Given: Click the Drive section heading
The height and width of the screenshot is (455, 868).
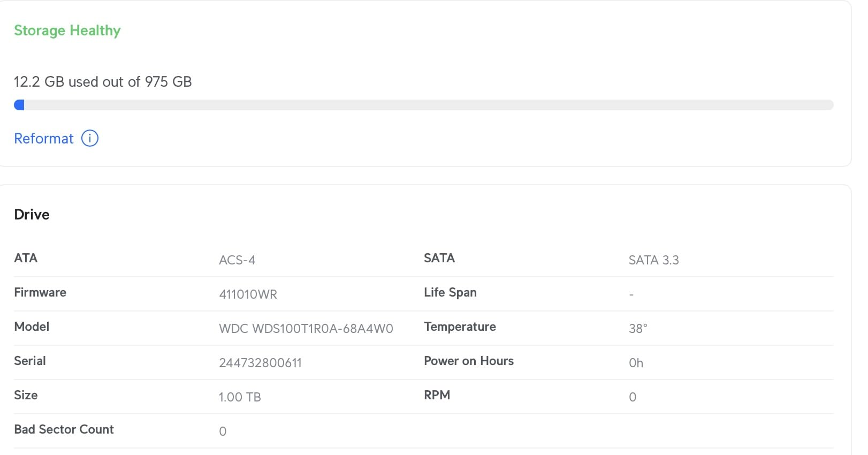Looking at the screenshot, I should pyautogui.click(x=32, y=215).
